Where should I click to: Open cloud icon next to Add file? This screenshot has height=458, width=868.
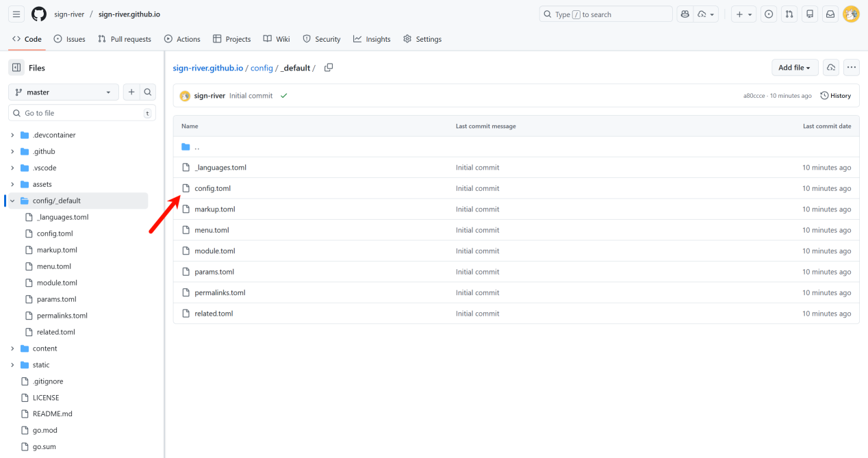click(x=831, y=68)
